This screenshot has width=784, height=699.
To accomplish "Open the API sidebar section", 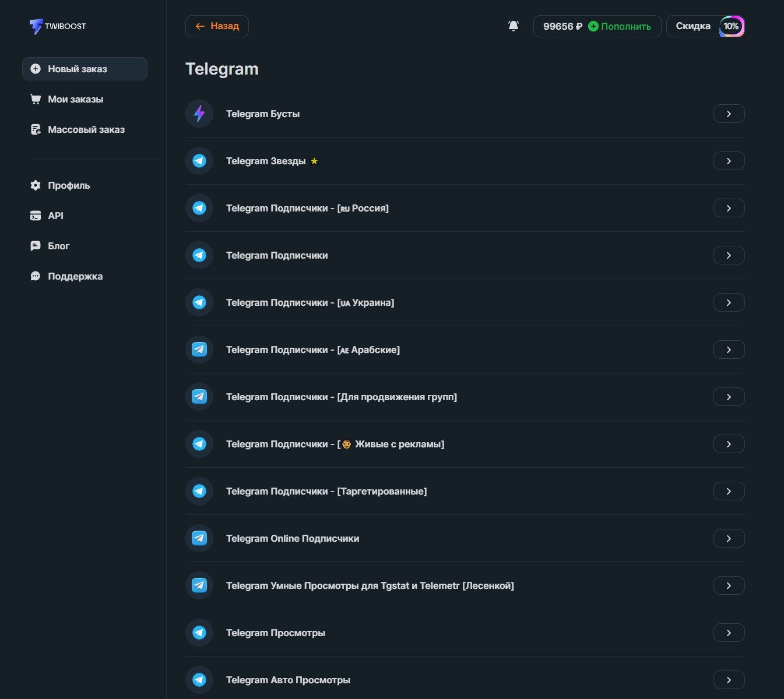I will tap(55, 216).
